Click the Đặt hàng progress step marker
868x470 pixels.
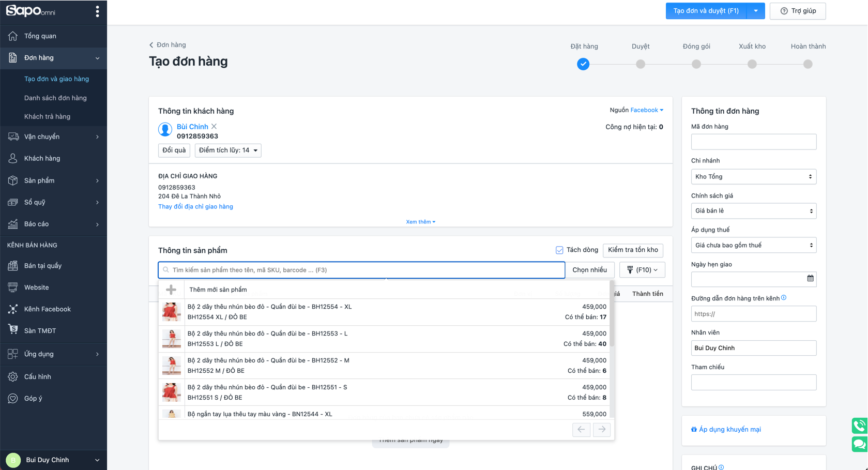point(583,64)
